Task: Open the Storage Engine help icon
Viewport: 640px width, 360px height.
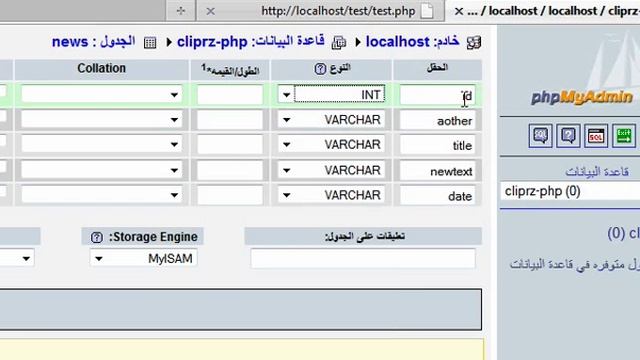Action: point(97,237)
